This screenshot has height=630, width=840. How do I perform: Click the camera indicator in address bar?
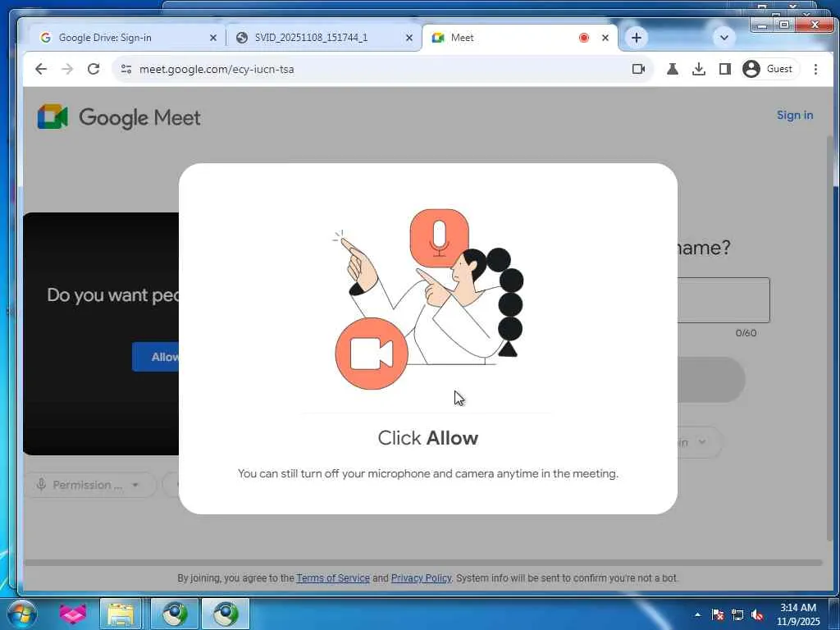coord(638,69)
